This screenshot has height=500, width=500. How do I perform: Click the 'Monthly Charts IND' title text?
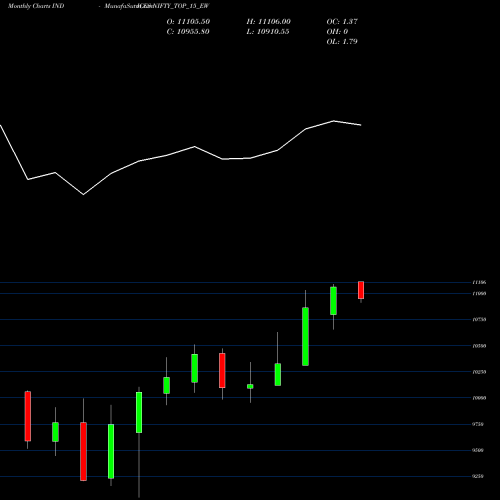pos(36,6)
